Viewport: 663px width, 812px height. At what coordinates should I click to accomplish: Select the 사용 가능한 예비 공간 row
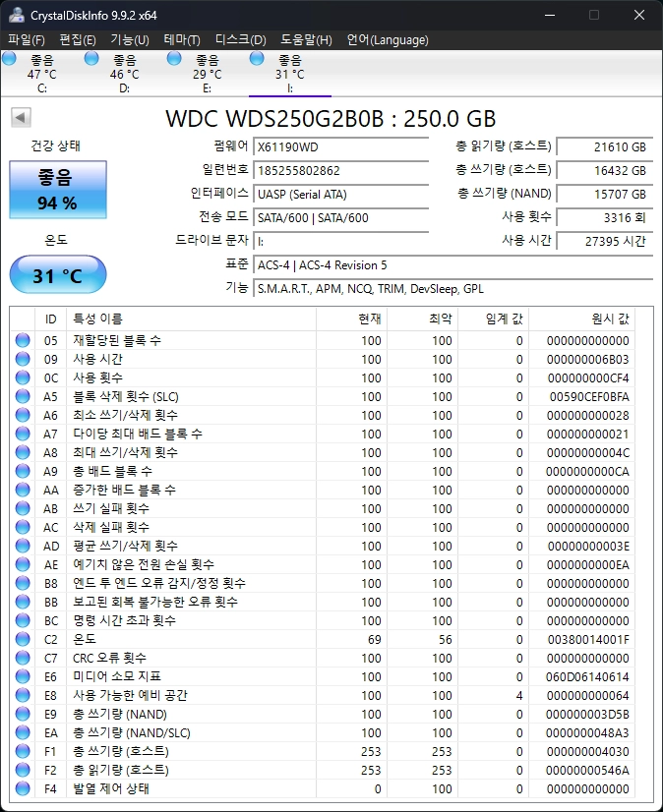tap(323, 695)
